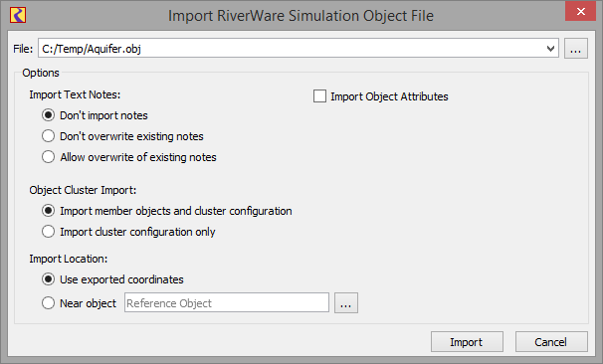This screenshot has height=364, width=603.
Task: Expand the File path dropdown arrow
Action: click(550, 49)
